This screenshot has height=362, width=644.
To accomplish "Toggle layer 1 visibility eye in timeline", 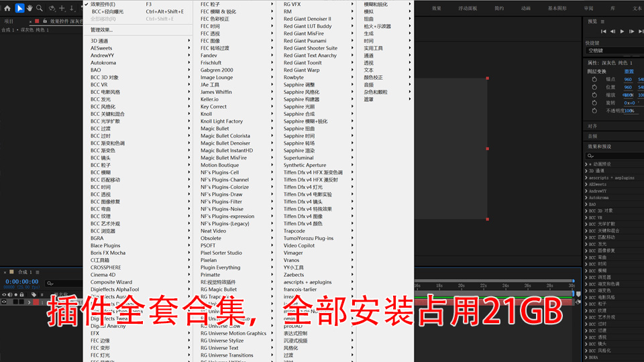I will point(4,302).
